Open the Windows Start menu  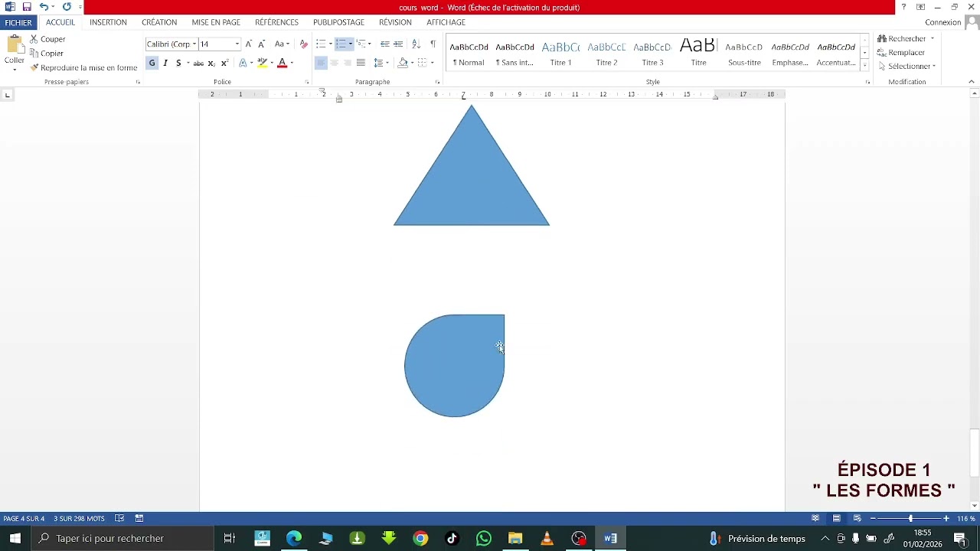tap(15, 538)
